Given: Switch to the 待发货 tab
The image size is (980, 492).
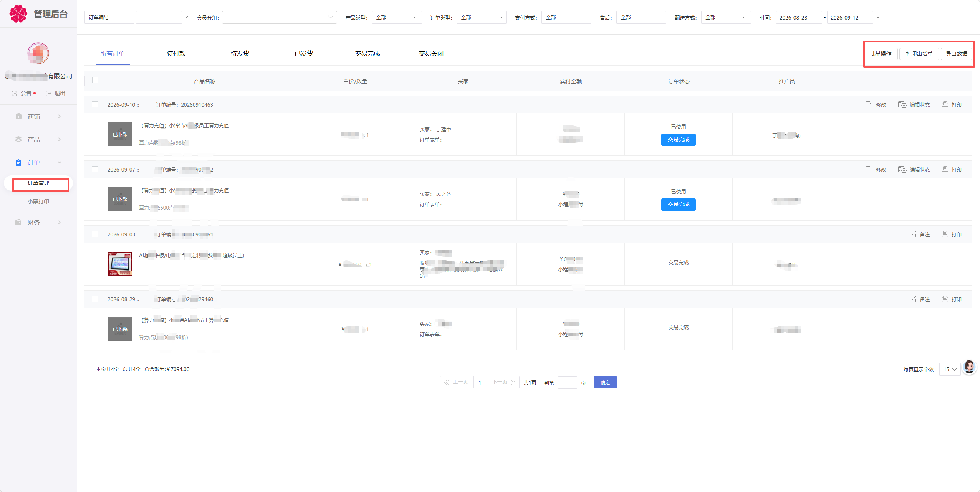Looking at the screenshot, I should point(240,54).
